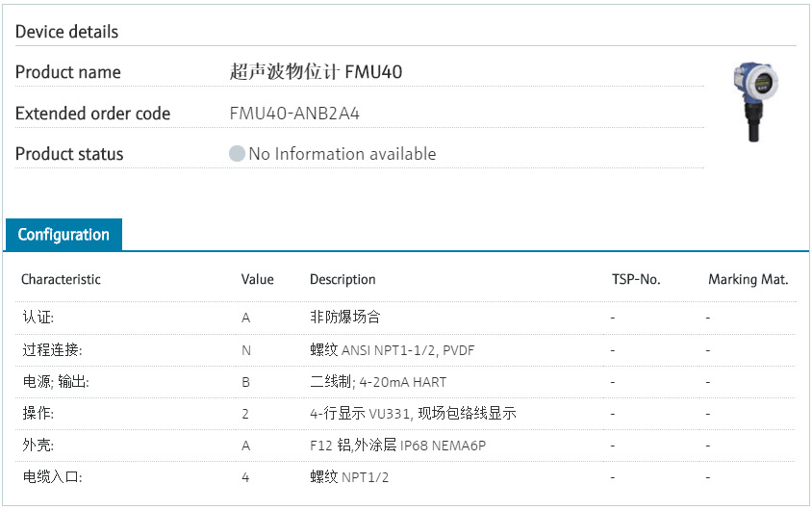Viewport: 812px width, 510px height.
Task: Click the Device details heading
Action: pos(67,32)
